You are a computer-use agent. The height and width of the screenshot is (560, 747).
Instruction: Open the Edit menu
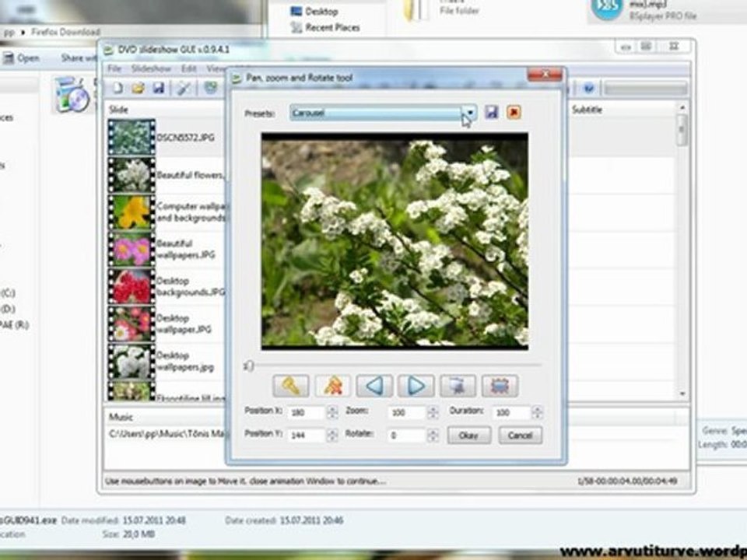tap(188, 68)
